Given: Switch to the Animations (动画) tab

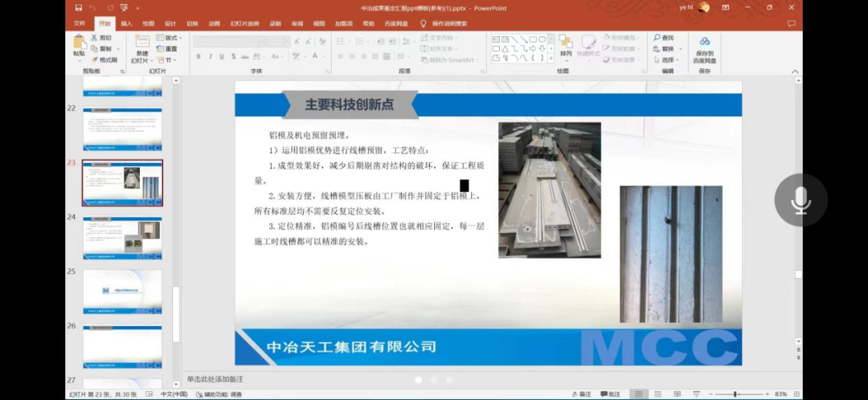Looking at the screenshot, I should click(215, 23).
